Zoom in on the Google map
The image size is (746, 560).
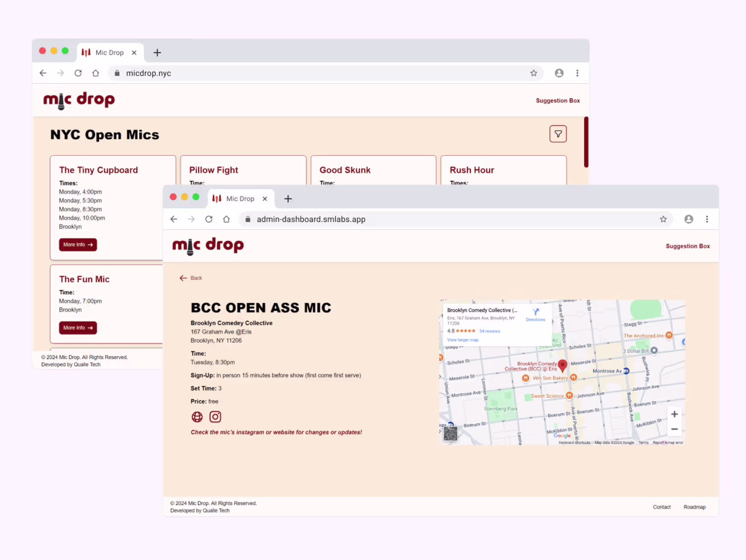(x=674, y=414)
